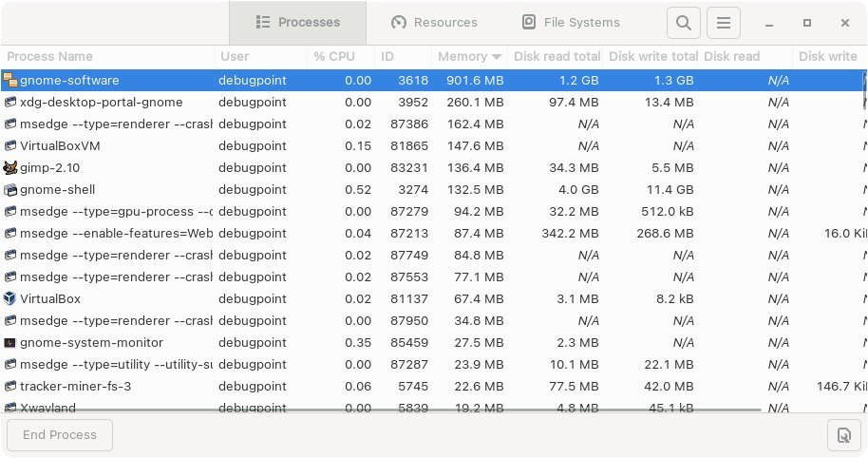Image resolution: width=868 pixels, height=458 pixels.
Task: Select msedge --type=gpu-process row name
Action: tap(116, 212)
